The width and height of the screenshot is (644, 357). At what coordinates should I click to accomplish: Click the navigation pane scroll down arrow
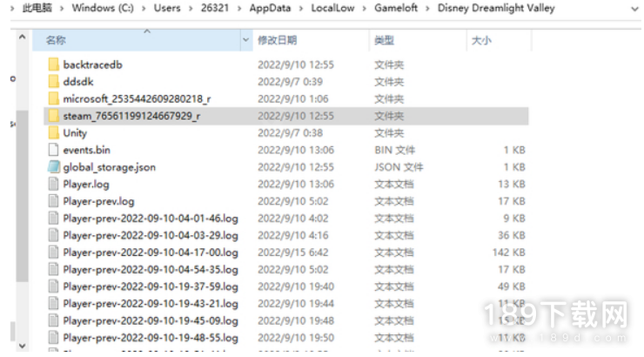pyautogui.click(x=22, y=346)
